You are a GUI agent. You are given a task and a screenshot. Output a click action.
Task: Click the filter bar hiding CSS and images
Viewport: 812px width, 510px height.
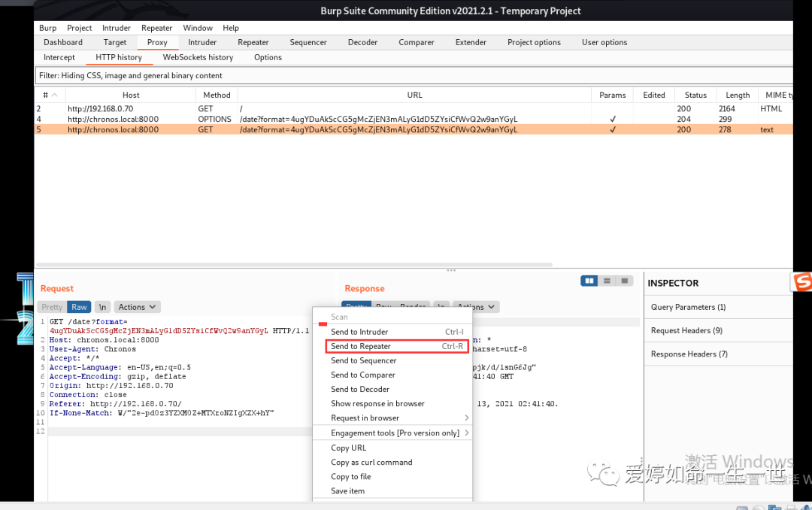(414, 76)
